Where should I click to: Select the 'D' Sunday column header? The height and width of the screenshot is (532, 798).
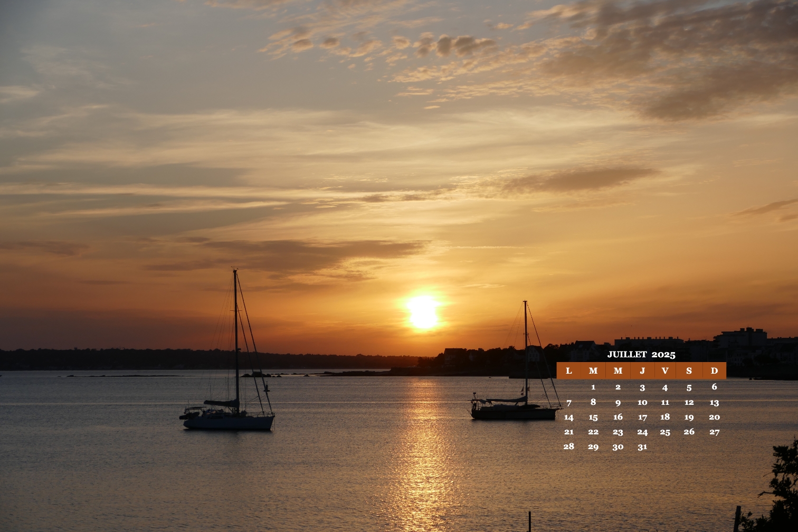(x=714, y=370)
